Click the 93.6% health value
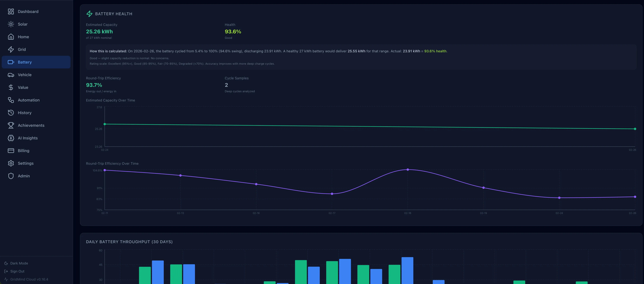Image resolution: width=644 pixels, height=284 pixels. (233, 32)
